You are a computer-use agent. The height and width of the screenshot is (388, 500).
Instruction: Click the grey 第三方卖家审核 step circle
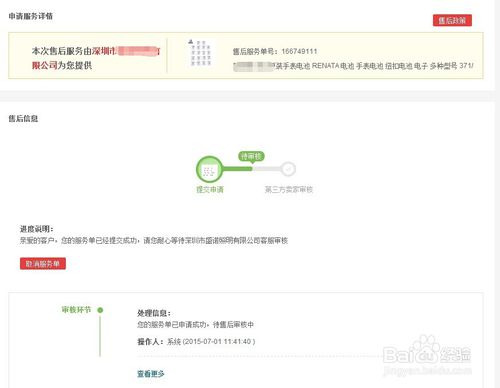288,169
